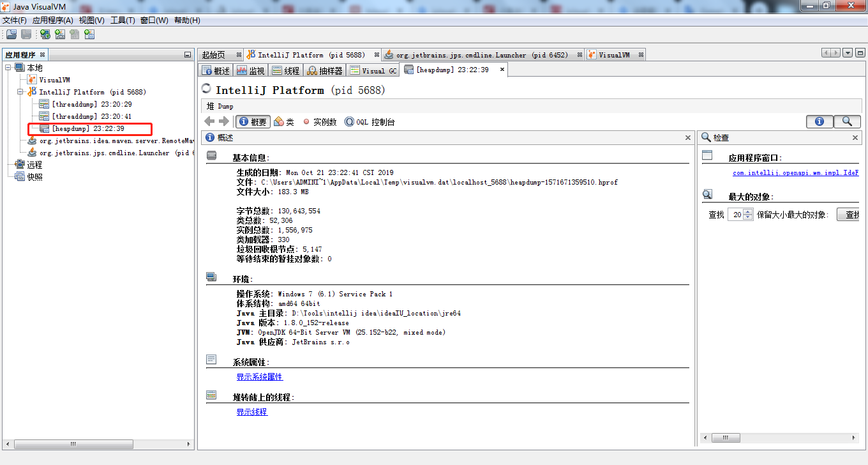Click the Load snapshot folder toolbar icon

(x=11, y=34)
